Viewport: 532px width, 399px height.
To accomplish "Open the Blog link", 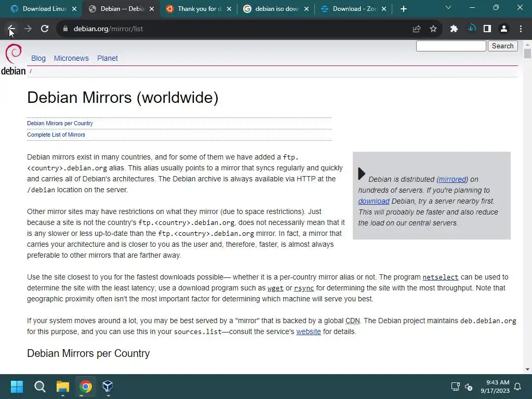I will (x=38, y=58).
